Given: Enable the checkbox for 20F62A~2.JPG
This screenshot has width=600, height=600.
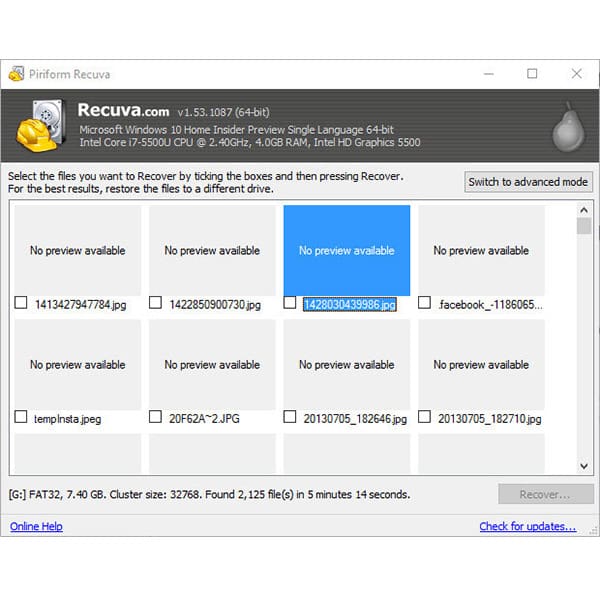Looking at the screenshot, I should point(155,416).
